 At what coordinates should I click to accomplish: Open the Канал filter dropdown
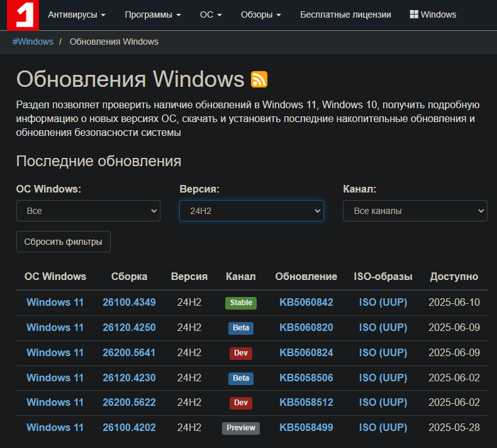[415, 211]
